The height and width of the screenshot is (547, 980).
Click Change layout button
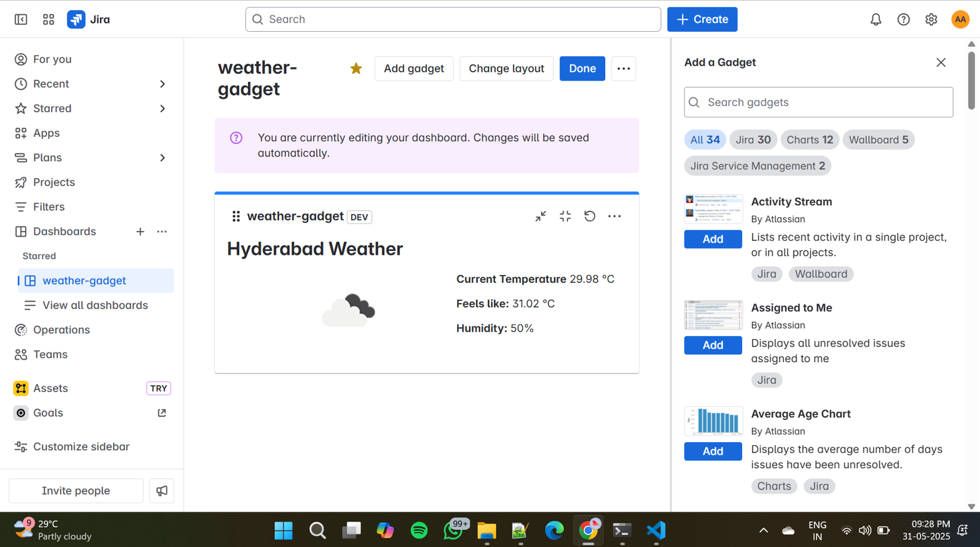[x=506, y=69]
